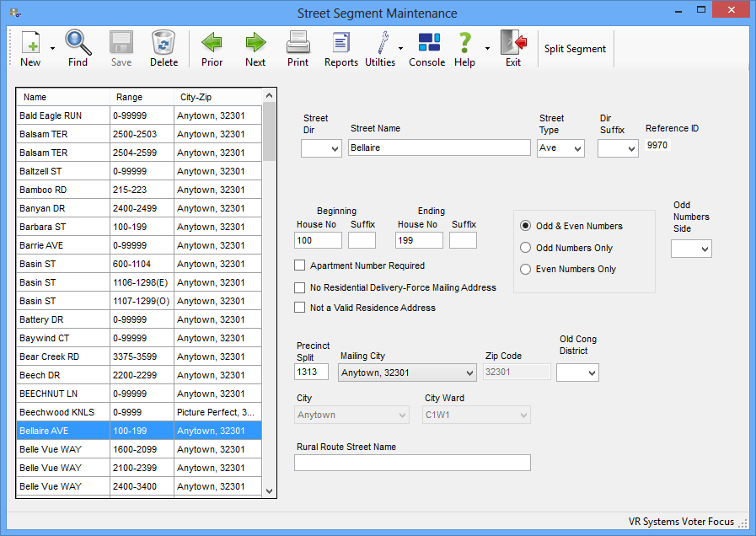Click the Name column header
756x536 pixels.
pos(63,97)
